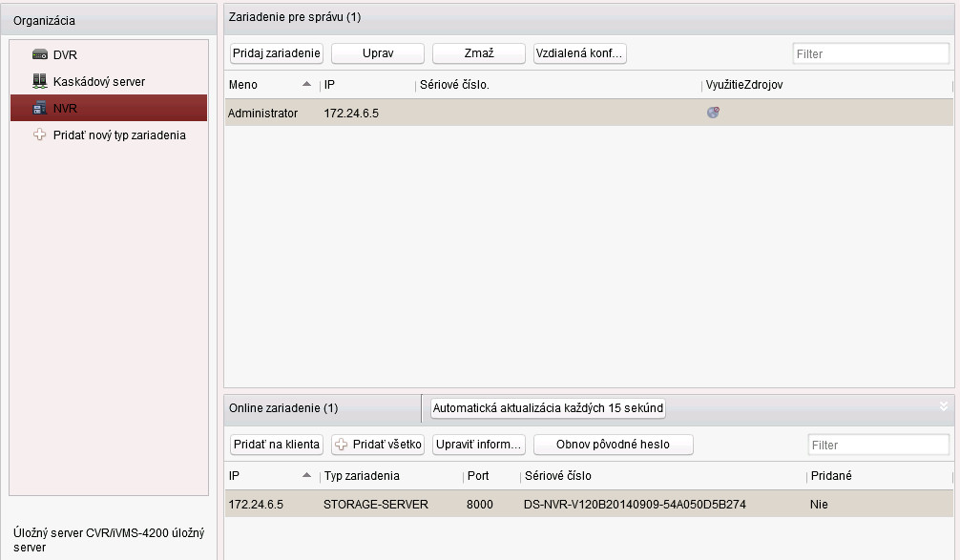Choose Pridať nový typ zariadenia
The image size is (960, 560).
coord(109,135)
